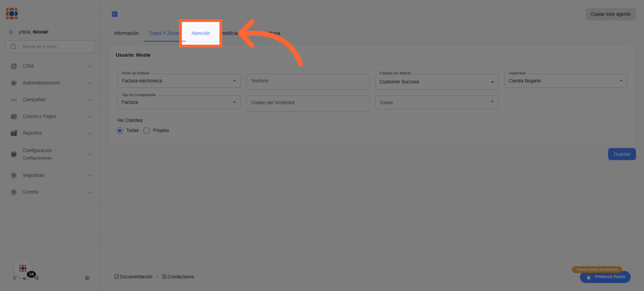
Task: Collapse the sidebar with the collapse icon
Action: click(x=87, y=278)
